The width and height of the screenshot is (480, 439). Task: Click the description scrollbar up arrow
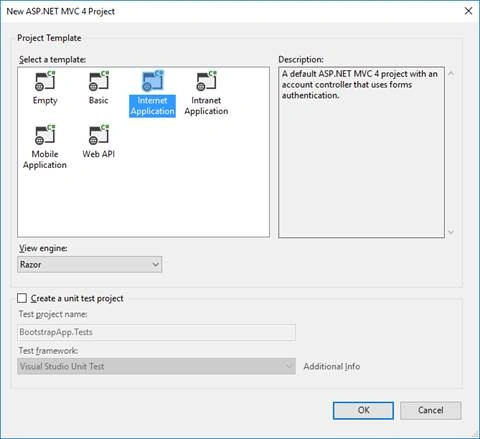451,73
